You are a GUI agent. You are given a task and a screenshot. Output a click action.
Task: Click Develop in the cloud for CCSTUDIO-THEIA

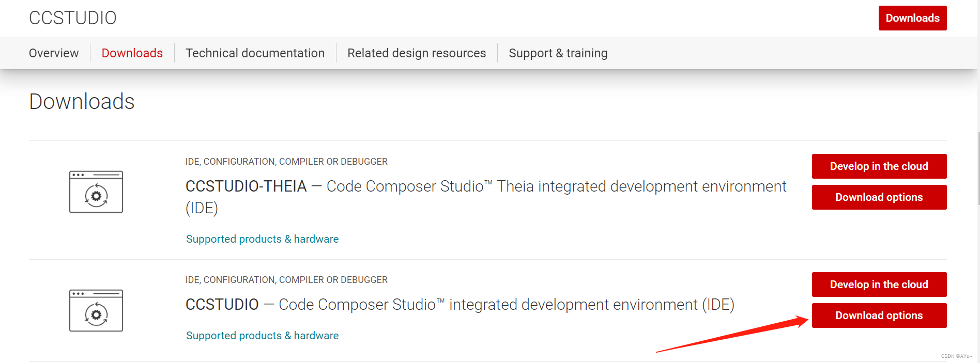point(879,166)
